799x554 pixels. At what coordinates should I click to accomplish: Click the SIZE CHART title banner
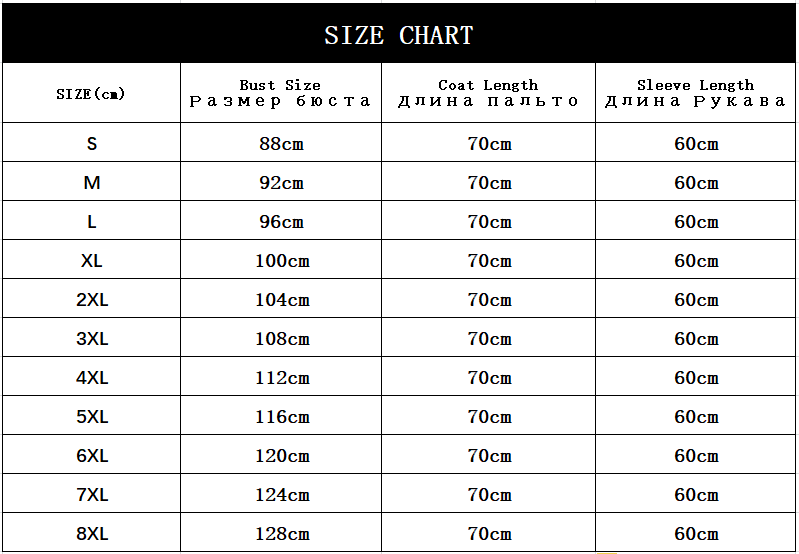399,35
